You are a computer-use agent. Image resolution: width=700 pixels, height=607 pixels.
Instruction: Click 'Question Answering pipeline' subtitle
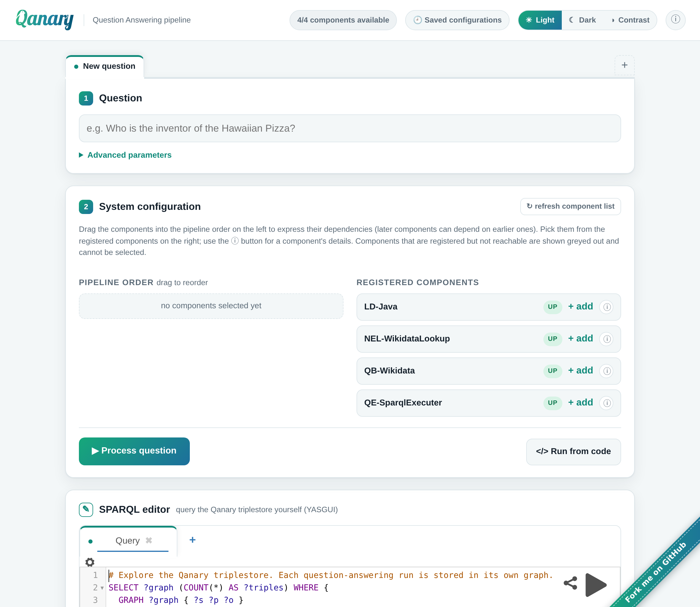(x=142, y=20)
